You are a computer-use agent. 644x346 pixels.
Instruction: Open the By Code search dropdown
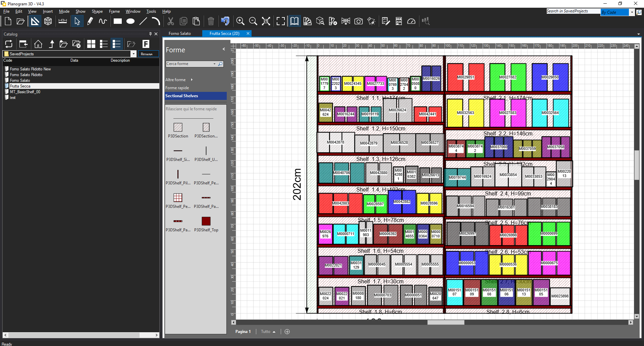pyautogui.click(x=632, y=12)
